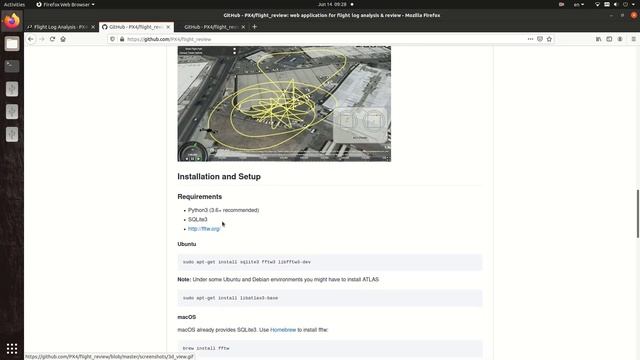Select the active GitHub PX4/flight_review tab
The image size is (640, 360).
click(x=136, y=27)
